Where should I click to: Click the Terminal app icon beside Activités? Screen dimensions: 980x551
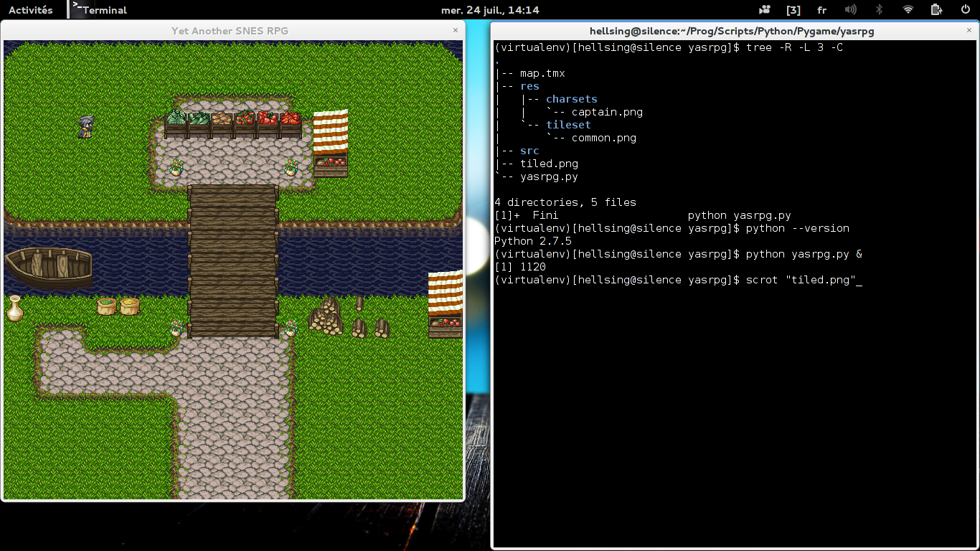75,9
